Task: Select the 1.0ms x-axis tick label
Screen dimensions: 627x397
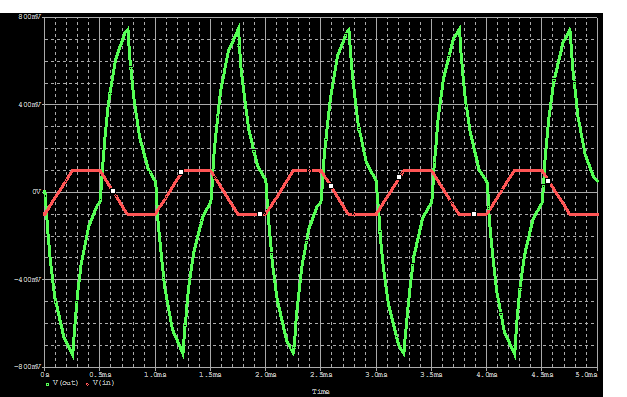Action: (155, 375)
